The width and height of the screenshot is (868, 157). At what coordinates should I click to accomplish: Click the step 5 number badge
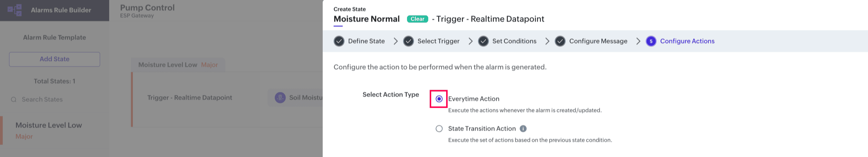(651, 41)
